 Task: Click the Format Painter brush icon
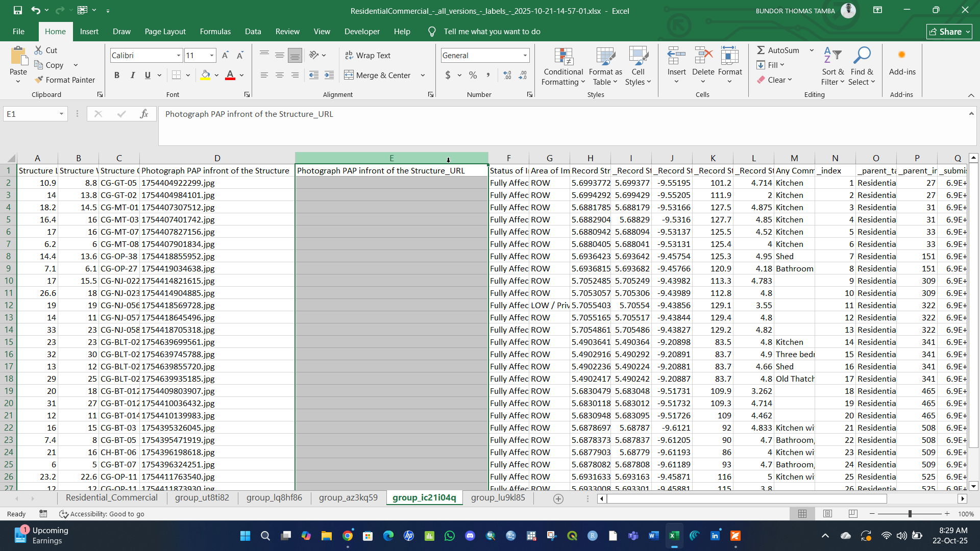[x=39, y=80]
